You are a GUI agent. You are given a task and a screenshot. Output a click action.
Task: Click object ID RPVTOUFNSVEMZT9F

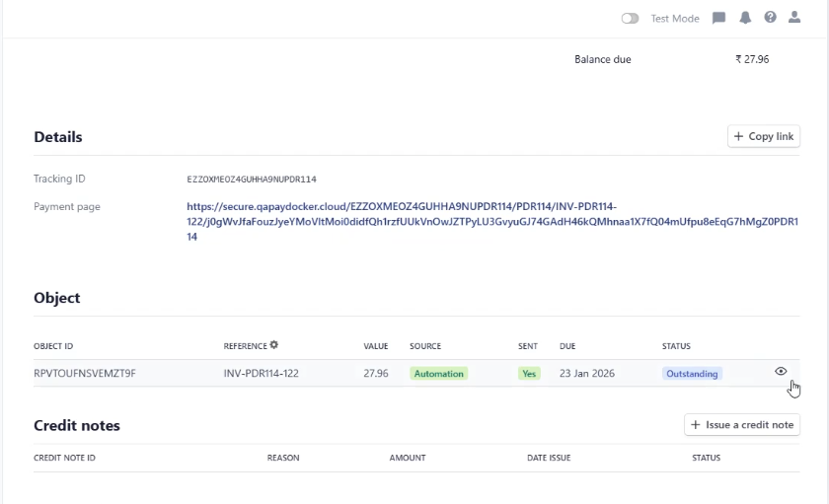tap(85, 374)
